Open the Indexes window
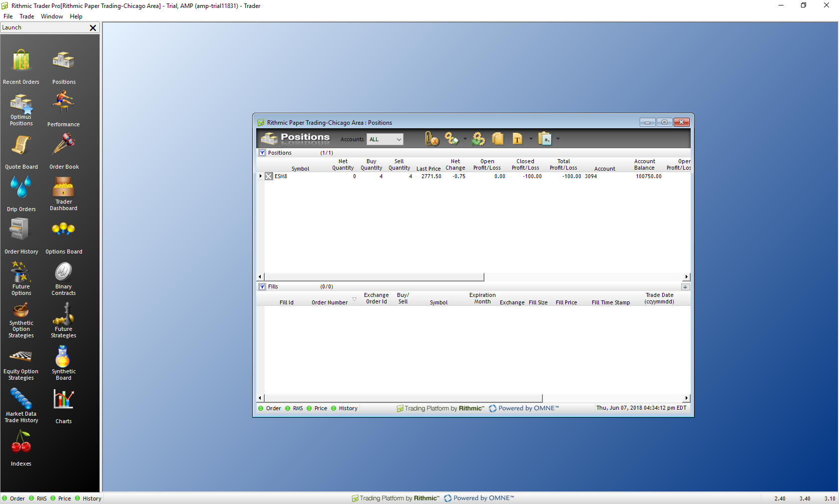This screenshot has width=839, height=504. click(x=21, y=449)
